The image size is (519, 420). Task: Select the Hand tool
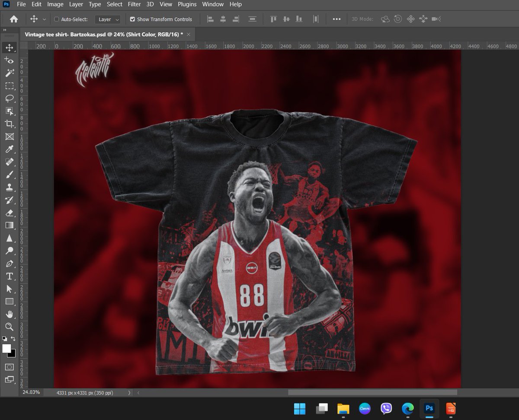click(9, 314)
